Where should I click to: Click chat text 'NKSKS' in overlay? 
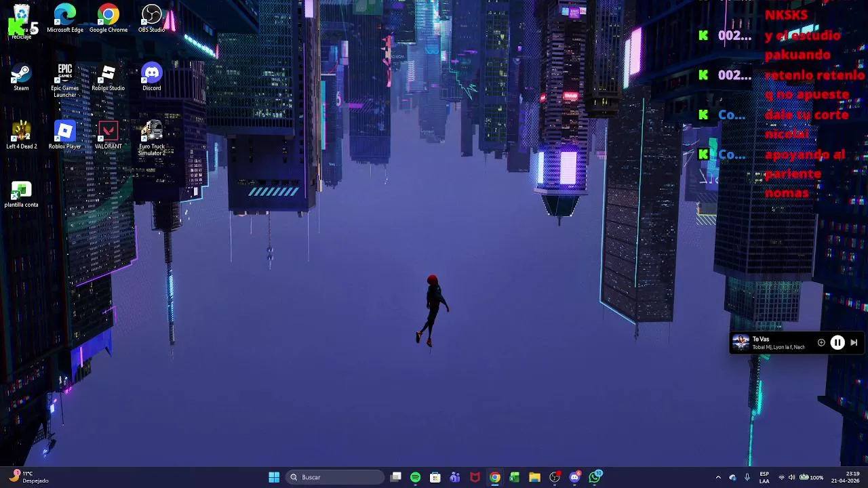(786, 15)
